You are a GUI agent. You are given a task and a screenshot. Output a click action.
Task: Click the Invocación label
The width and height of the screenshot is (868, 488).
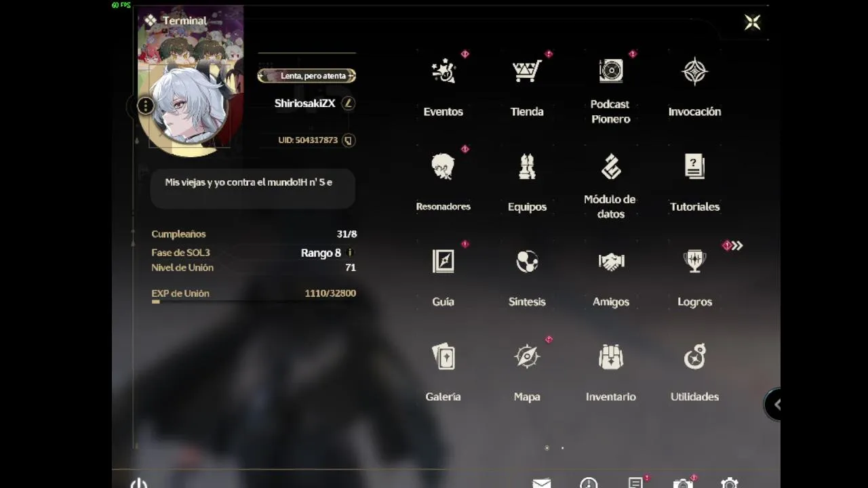tap(695, 112)
